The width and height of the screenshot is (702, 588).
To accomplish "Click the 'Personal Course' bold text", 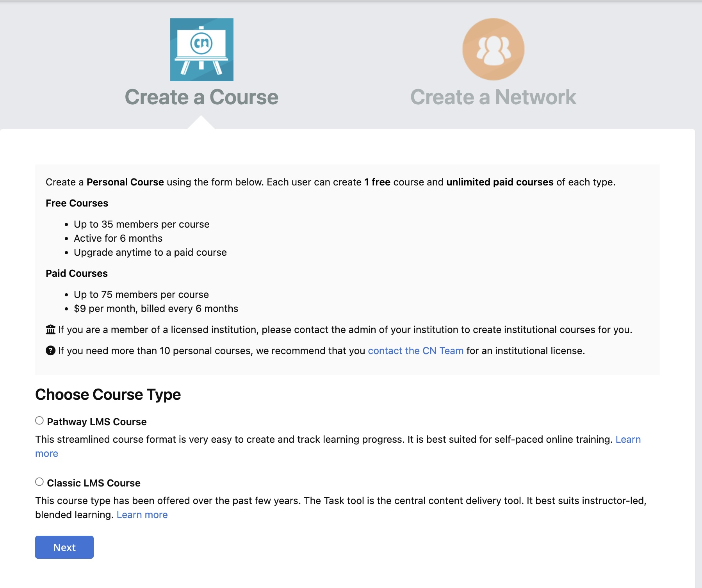I will [x=125, y=182].
